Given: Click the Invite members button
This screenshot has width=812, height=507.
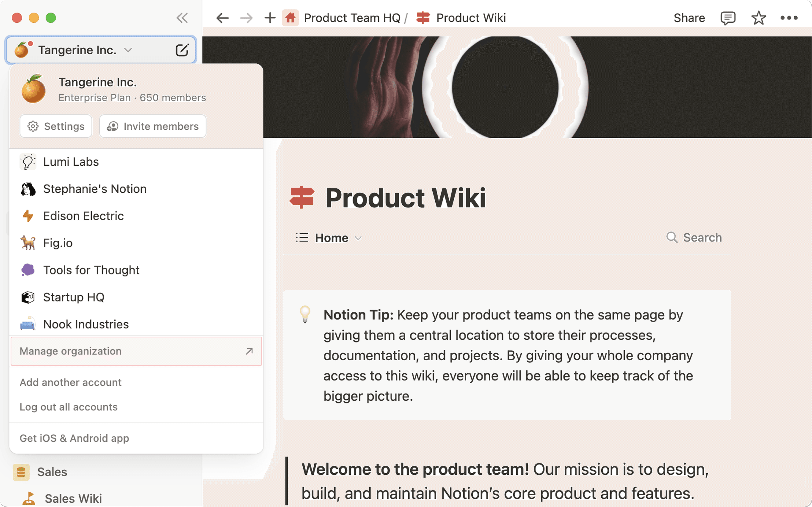Looking at the screenshot, I should click(153, 126).
